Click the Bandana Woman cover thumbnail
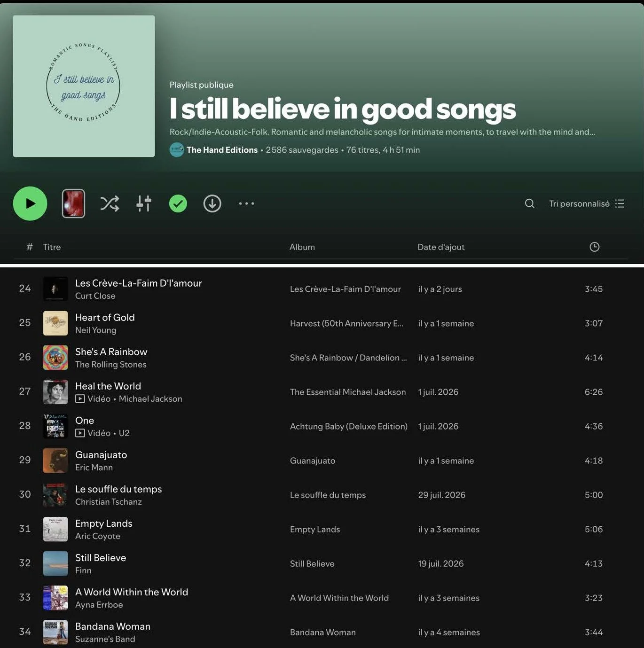Image resolution: width=644 pixels, height=648 pixels. pyautogui.click(x=55, y=632)
